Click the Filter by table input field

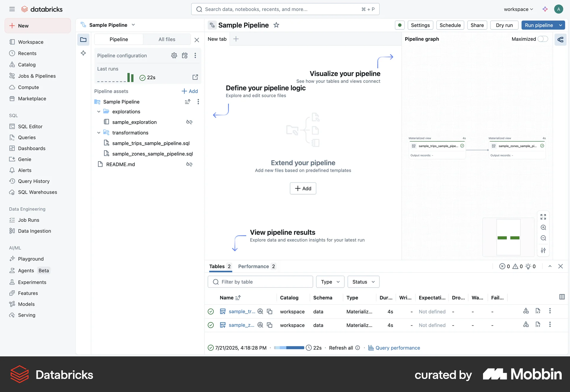[x=260, y=282]
